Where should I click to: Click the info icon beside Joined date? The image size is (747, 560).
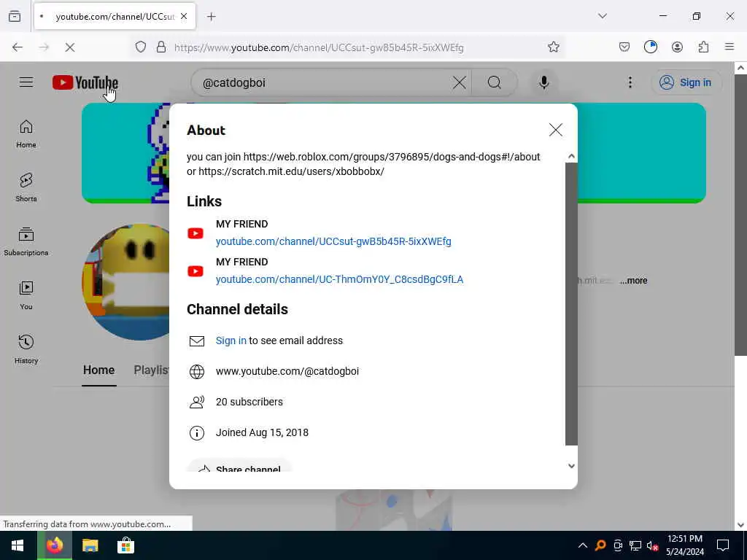[197, 433]
